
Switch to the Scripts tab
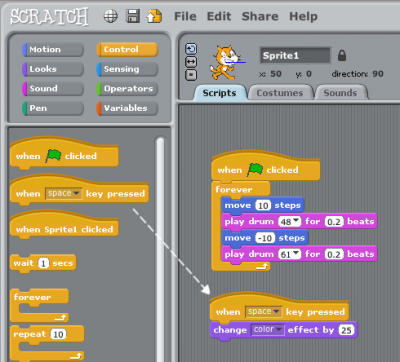[220, 93]
